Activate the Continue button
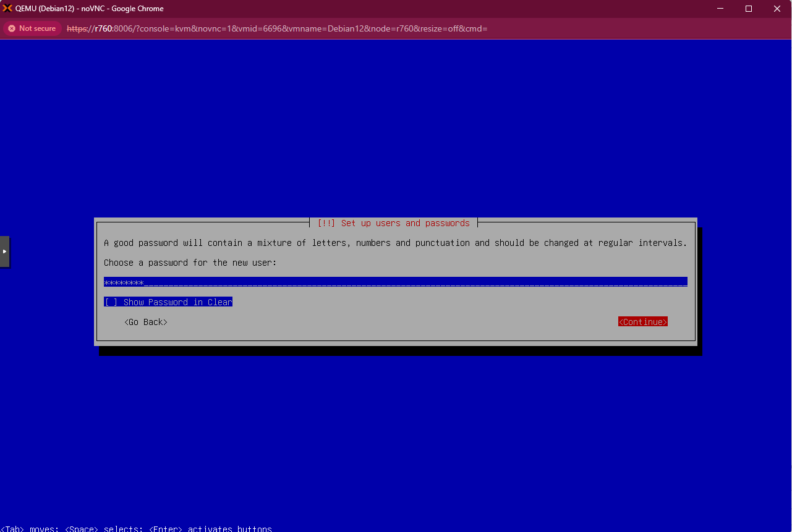792x532 pixels. click(x=643, y=322)
